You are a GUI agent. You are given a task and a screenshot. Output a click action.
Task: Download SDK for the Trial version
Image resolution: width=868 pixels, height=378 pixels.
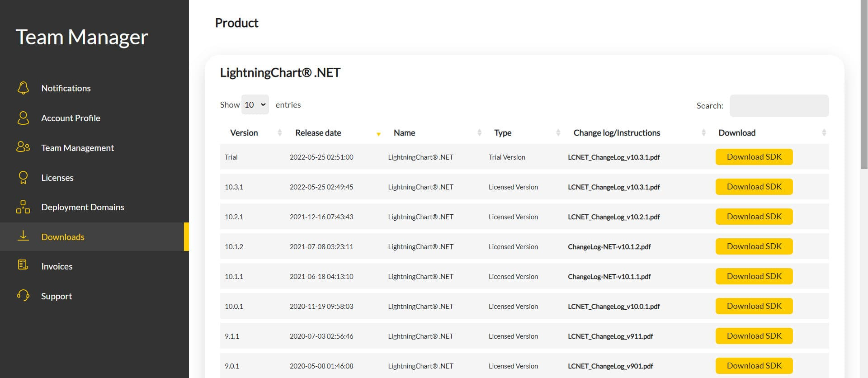pyautogui.click(x=754, y=157)
